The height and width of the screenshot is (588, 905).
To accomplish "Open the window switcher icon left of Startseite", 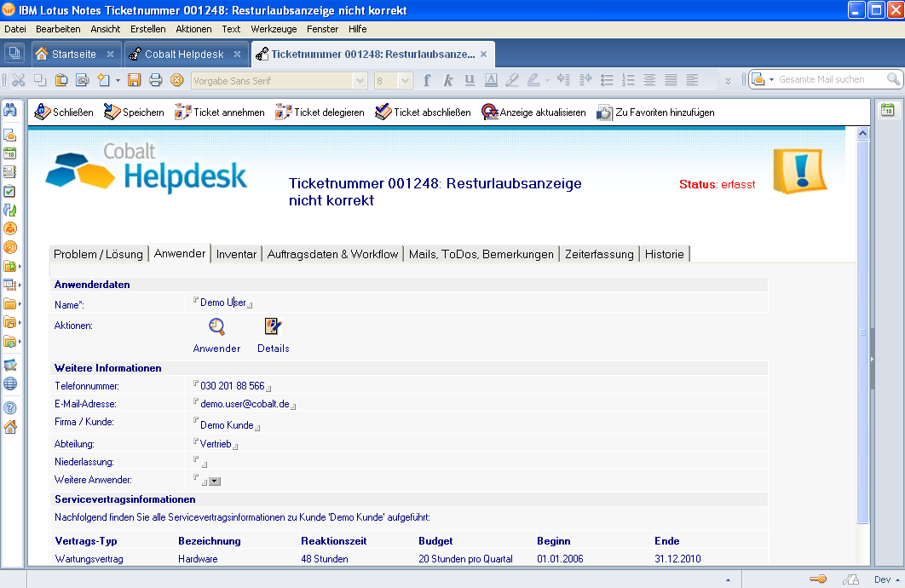I will [14, 54].
